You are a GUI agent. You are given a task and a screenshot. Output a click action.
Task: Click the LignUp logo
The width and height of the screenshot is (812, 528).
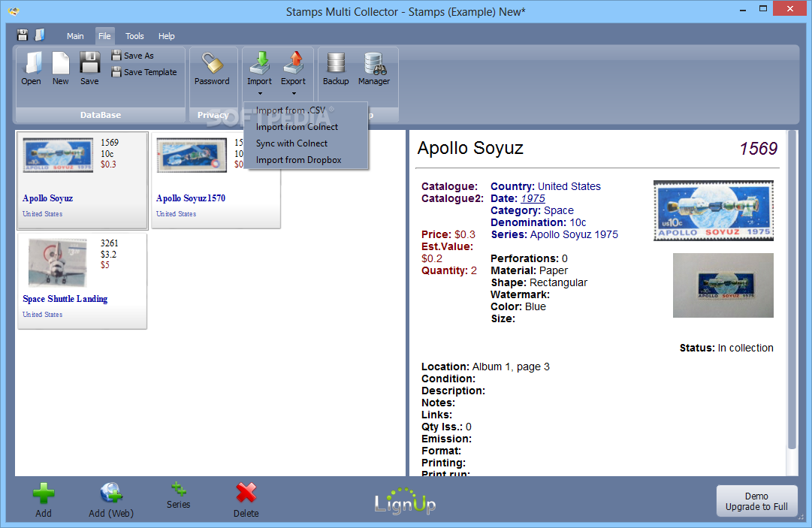point(405,502)
